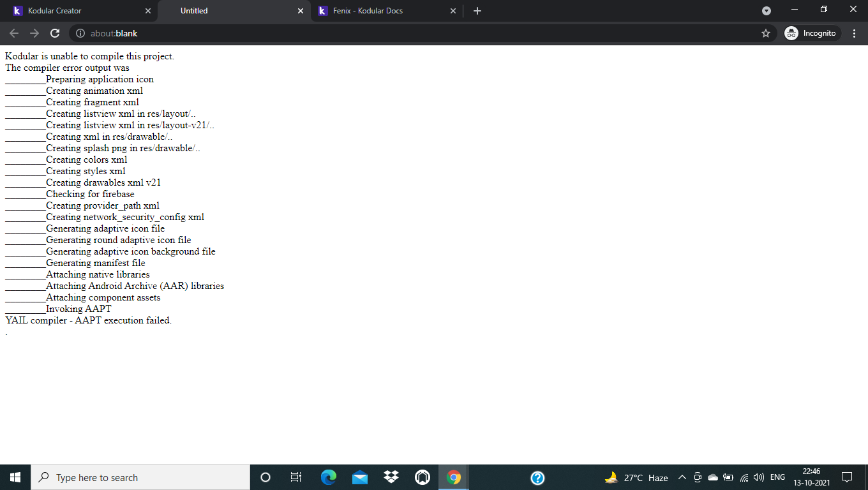Click the "Creating animation xml" line
Image resolution: width=868 pixels, height=490 pixels.
coord(94,91)
